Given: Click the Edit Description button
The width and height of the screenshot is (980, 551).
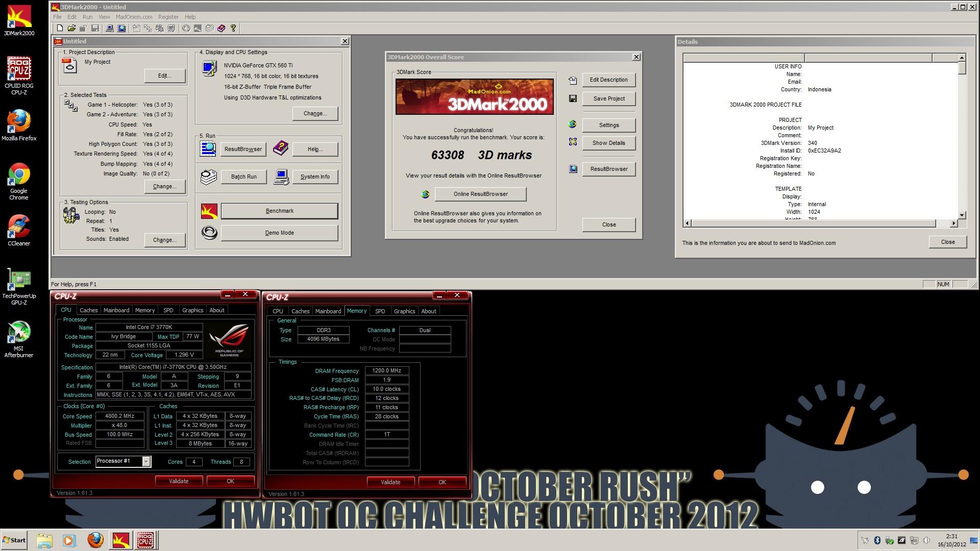Looking at the screenshot, I should [608, 80].
